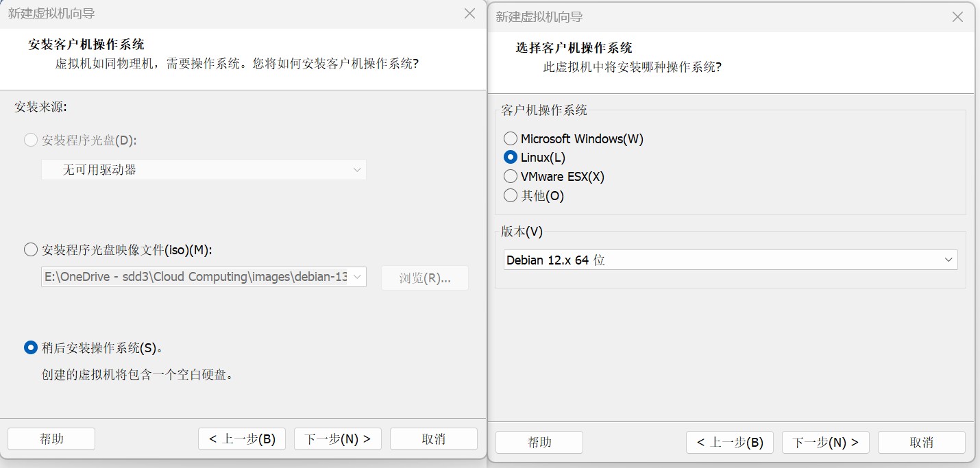Image resolution: width=980 pixels, height=468 pixels.
Task: Expand the 无可用驱动器 drive dropdown
Action: click(356, 169)
